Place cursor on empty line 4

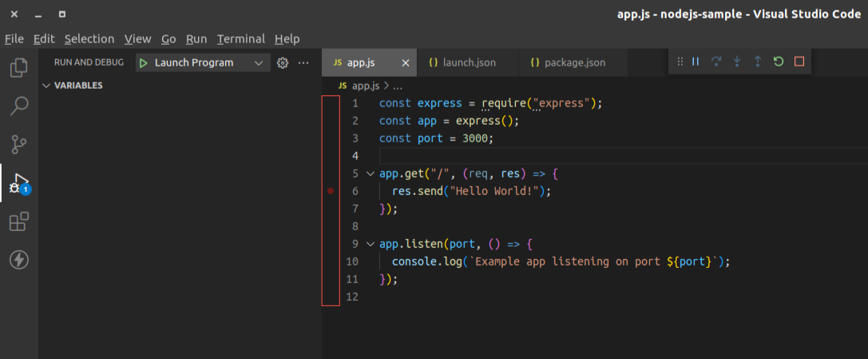[x=623, y=156]
